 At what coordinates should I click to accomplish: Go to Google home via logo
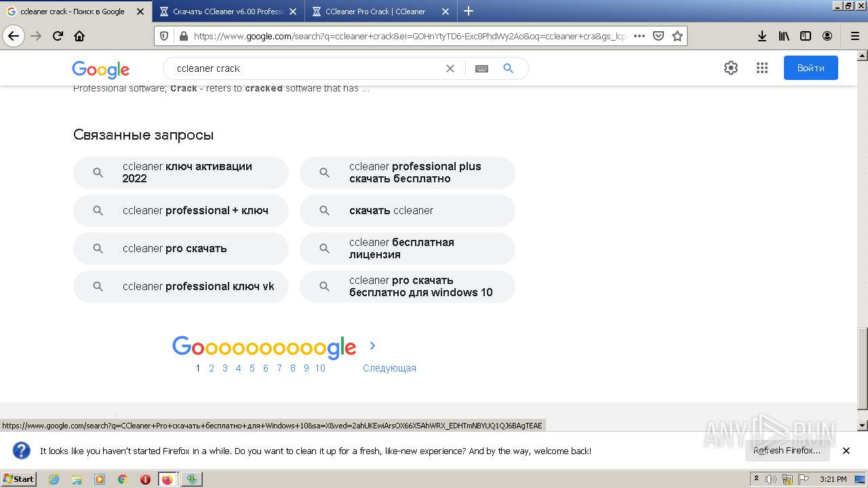coord(100,69)
